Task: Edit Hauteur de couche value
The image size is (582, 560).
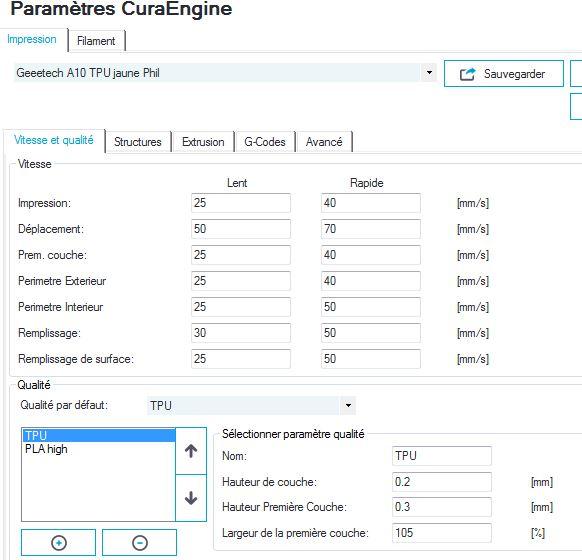Action: coord(442,482)
